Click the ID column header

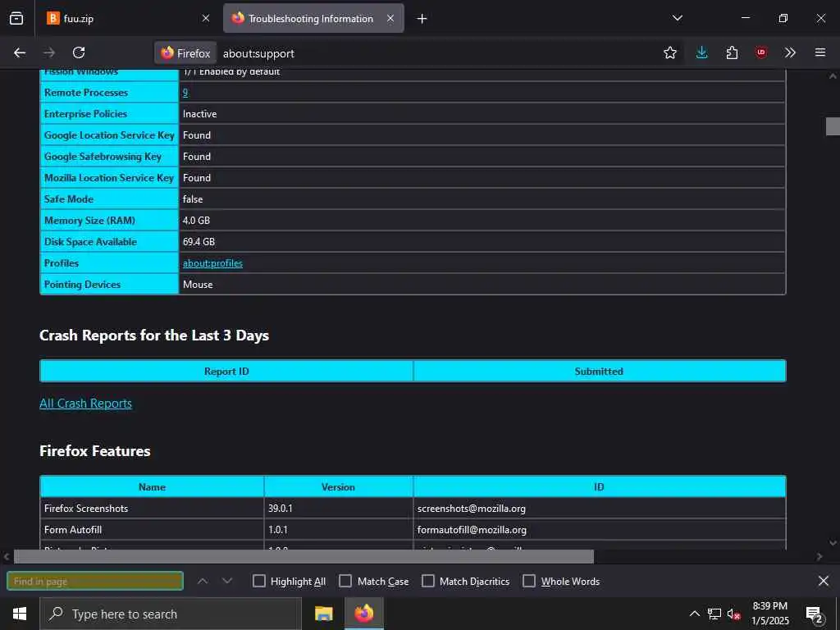pyautogui.click(x=599, y=487)
